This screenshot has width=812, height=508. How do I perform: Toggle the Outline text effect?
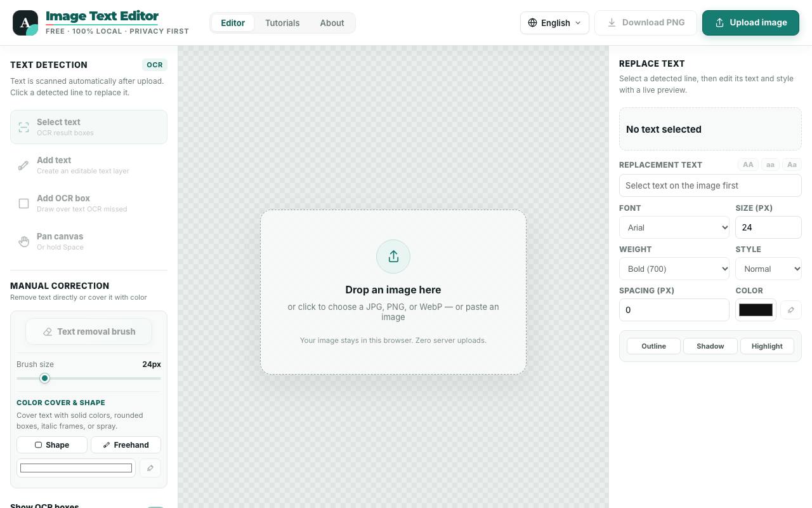tap(653, 346)
